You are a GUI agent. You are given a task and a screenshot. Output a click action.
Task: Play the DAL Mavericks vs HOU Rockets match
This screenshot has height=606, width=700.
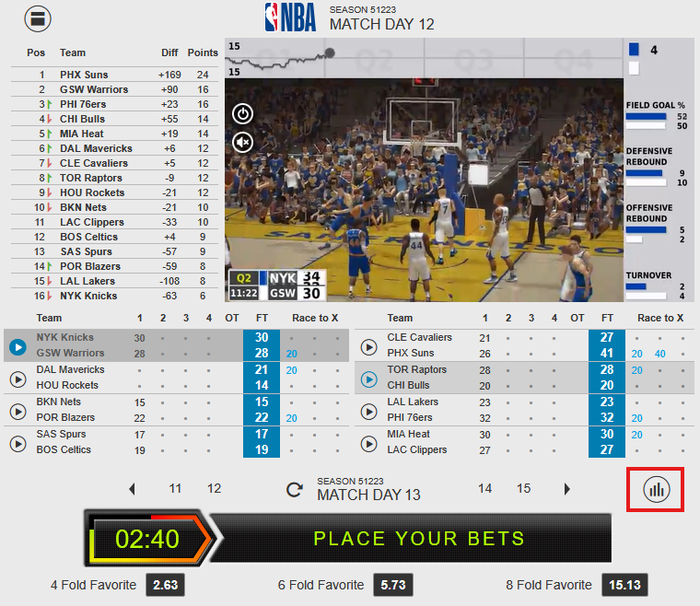17,379
